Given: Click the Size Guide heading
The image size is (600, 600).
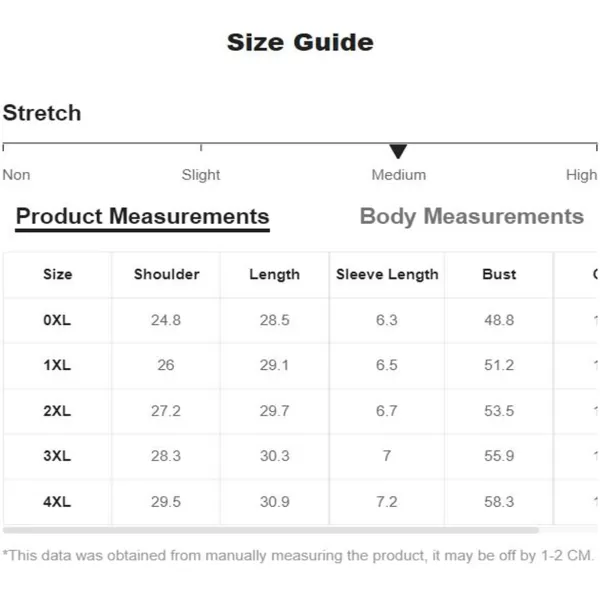Looking at the screenshot, I should [x=300, y=43].
